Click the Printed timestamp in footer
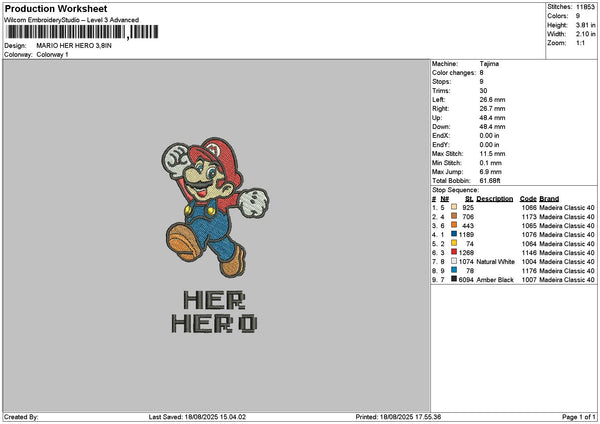600x424 pixels. (398, 417)
